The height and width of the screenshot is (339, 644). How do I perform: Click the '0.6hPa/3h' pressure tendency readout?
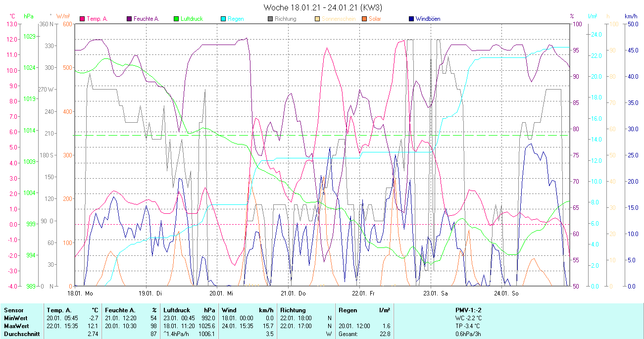[x=468, y=334]
